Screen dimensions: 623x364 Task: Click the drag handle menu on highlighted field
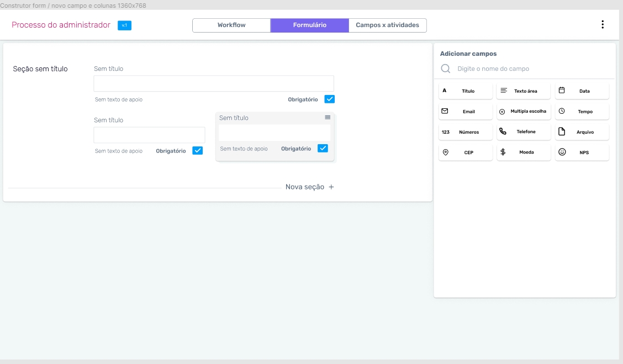(x=328, y=118)
